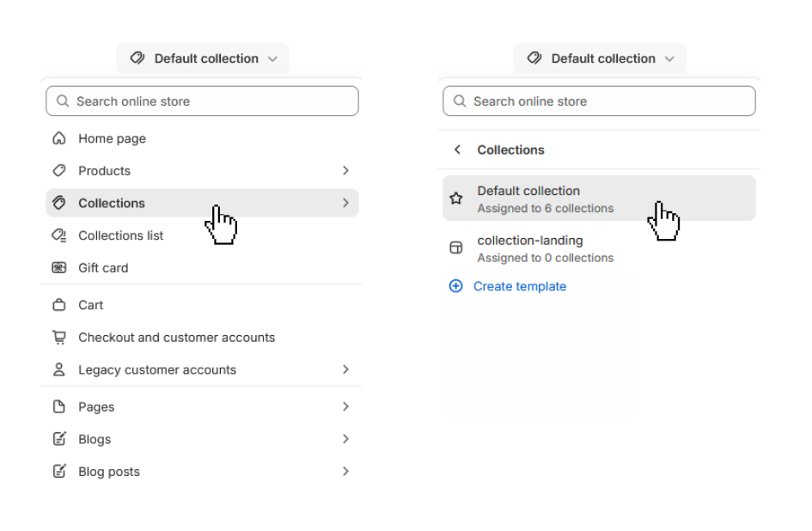The height and width of the screenshot is (531, 812).
Task: Click the magnifier icon in the search bar
Action: 62,101
